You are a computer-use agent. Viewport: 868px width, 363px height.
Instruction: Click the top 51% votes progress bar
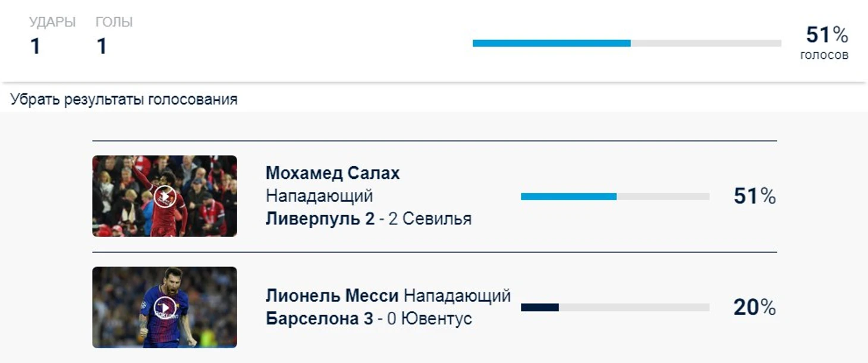tap(627, 43)
